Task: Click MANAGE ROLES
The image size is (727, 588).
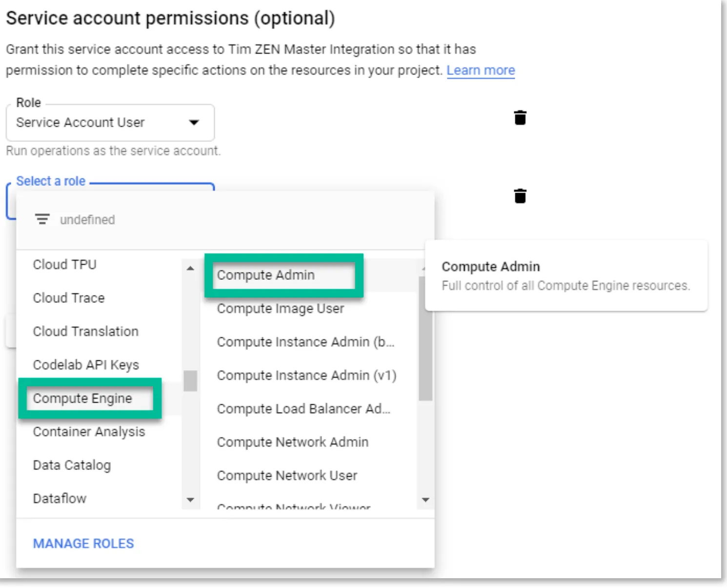Action: [x=83, y=544]
